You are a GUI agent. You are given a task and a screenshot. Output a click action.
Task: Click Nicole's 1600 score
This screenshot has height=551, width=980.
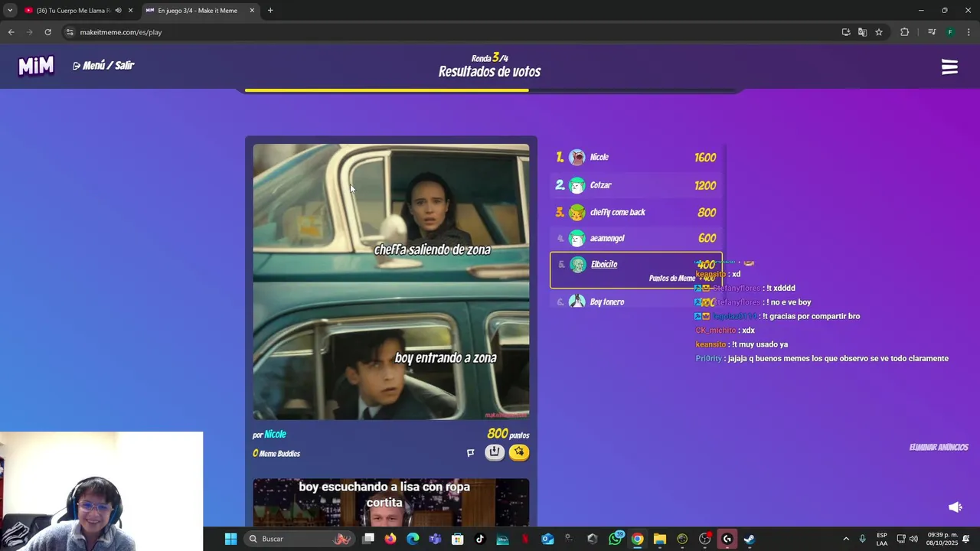coord(705,158)
